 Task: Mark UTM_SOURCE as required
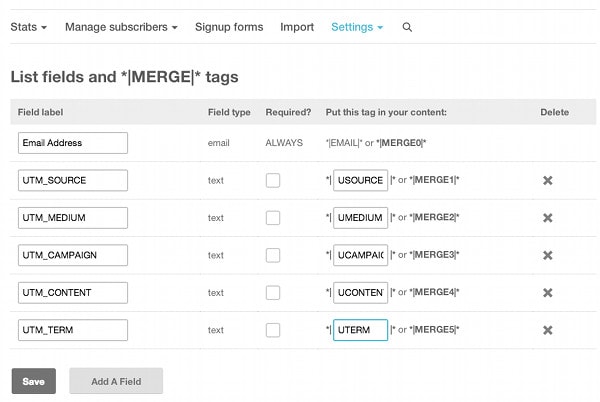coord(273,180)
